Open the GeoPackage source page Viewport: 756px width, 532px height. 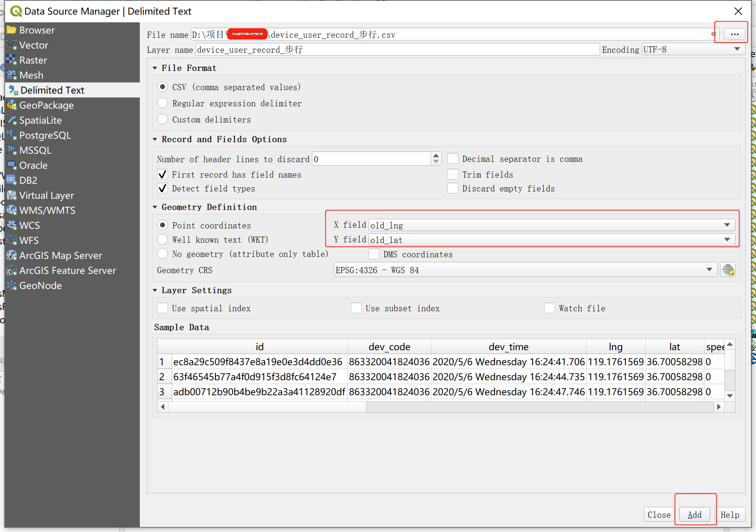pyautogui.click(x=46, y=105)
